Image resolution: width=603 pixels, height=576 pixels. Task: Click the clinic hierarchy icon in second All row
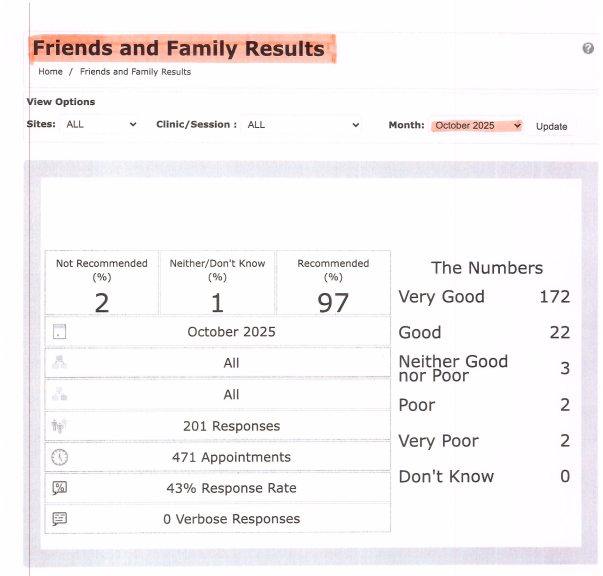coord(59,395)
